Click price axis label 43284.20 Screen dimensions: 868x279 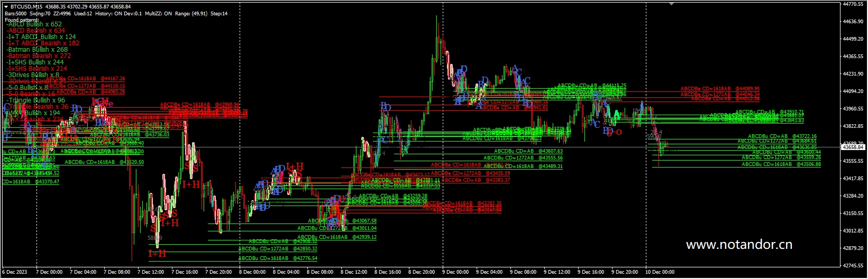tap(853, 196)
